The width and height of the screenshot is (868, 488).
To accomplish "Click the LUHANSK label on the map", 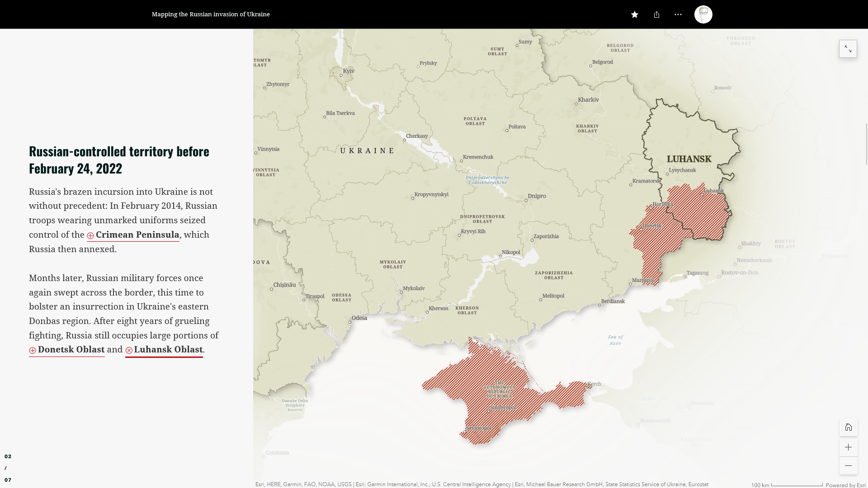I will click(x=689, y=159).
